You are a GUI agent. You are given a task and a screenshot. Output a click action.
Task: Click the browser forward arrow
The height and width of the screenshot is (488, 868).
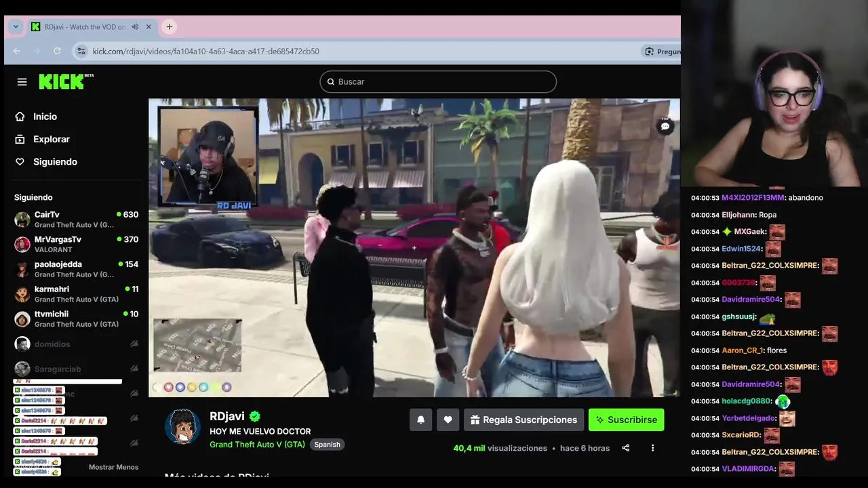(x=37, y=51)
